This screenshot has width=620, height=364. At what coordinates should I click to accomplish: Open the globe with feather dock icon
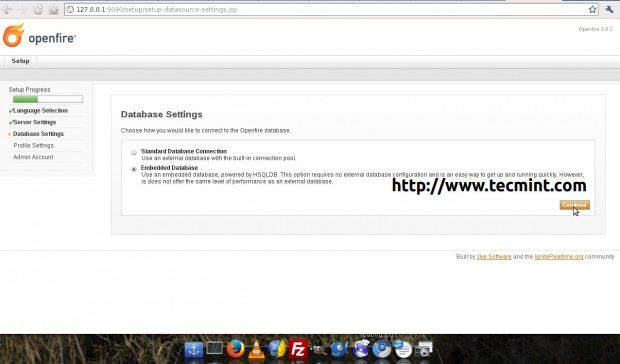click(277, 349)
